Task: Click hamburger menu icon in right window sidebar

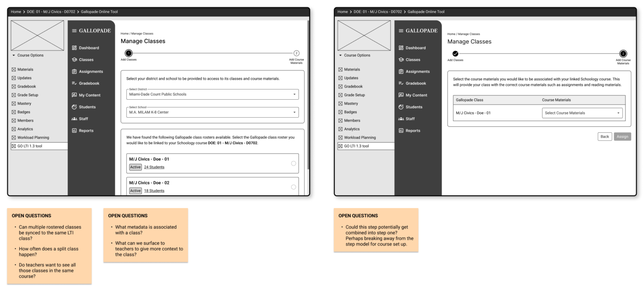Action: click(401, 31)
